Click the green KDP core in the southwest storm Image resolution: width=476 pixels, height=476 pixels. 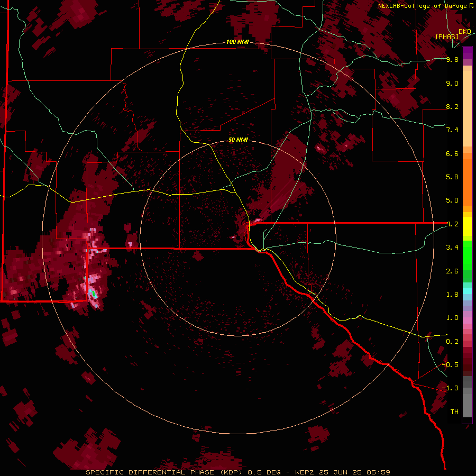pyautogui.click(x=94, y=294)
